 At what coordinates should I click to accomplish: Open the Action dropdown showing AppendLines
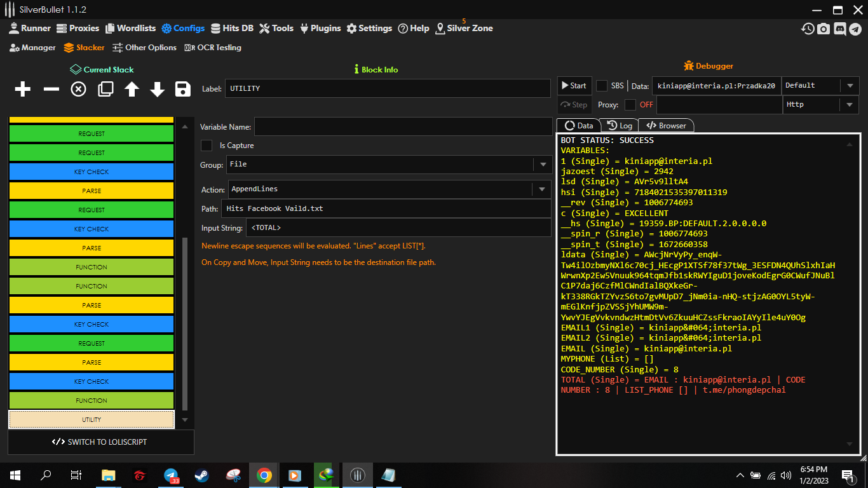tap(389, 189)
